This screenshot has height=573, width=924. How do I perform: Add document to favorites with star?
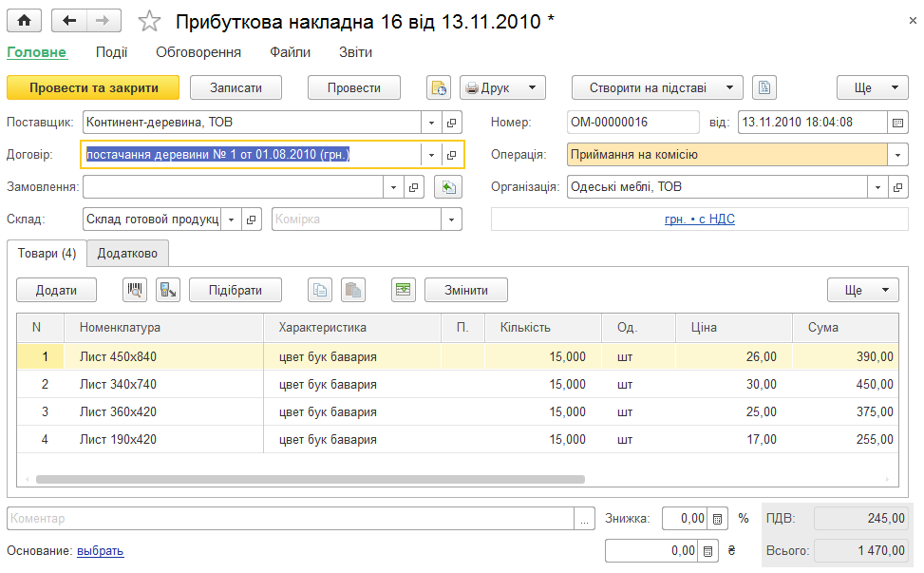coord(149,22)
